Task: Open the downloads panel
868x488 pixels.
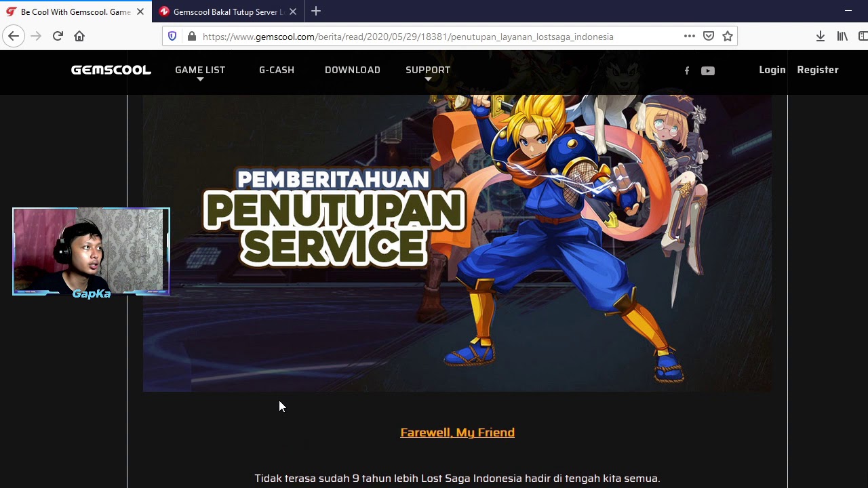Action: [821, 37]
